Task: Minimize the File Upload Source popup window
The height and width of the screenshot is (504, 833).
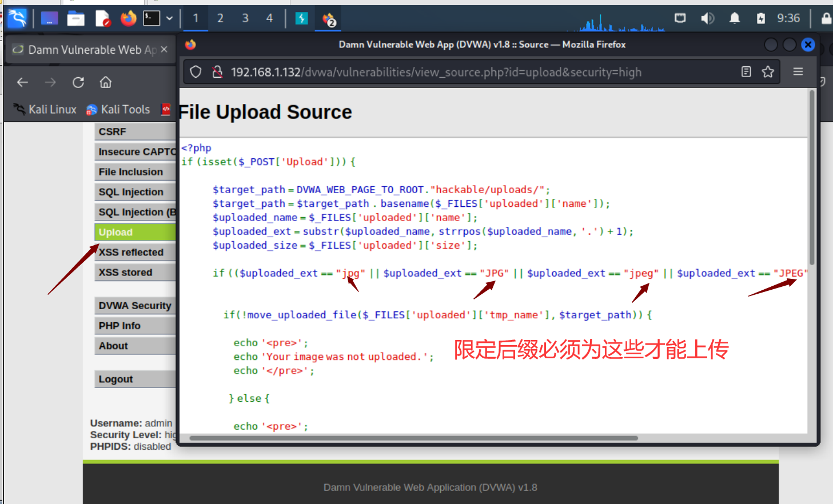Action: click(x=771, y=45)
